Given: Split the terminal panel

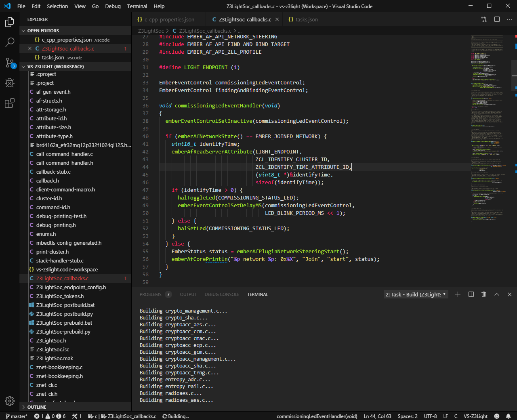Looking at the screenshot, I should click(x=471, y=294).
